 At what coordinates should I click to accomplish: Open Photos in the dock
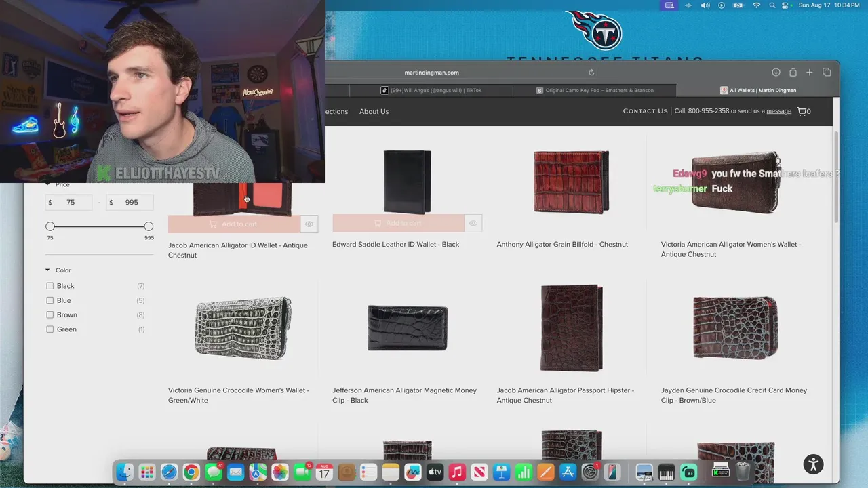pos(280,472)
